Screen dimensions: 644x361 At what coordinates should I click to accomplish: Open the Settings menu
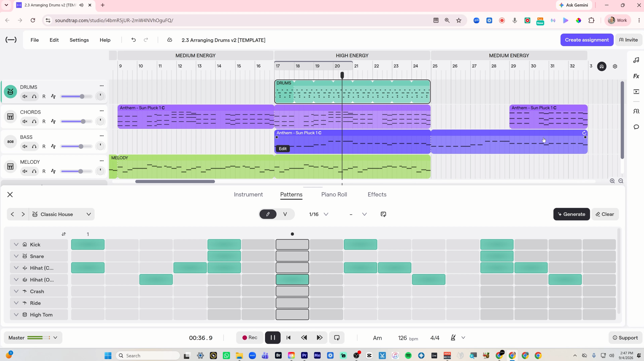(x=79, y=40)
